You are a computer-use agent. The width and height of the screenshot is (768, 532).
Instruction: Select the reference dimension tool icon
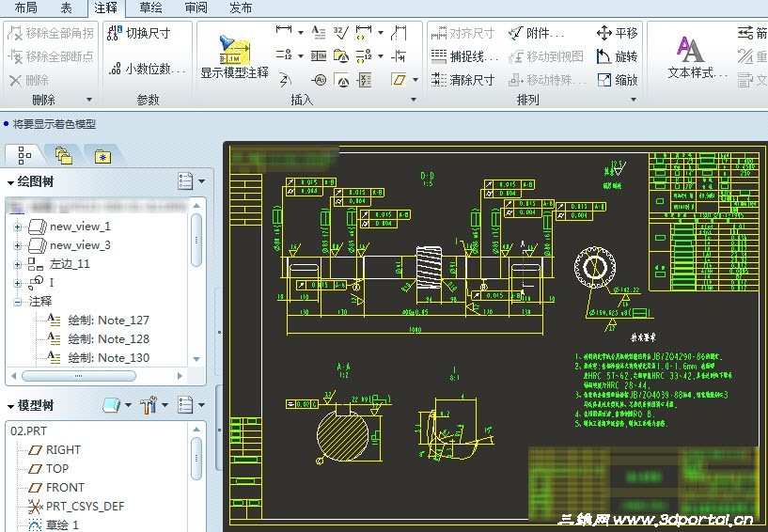pos(364,32)
